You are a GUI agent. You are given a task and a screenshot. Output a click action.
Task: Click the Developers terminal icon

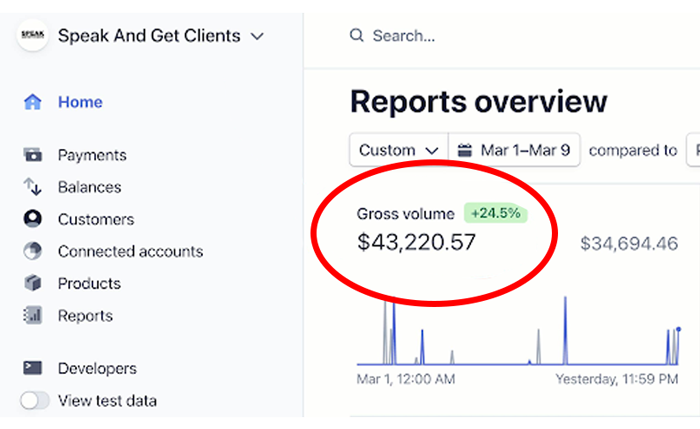[33, 368]
